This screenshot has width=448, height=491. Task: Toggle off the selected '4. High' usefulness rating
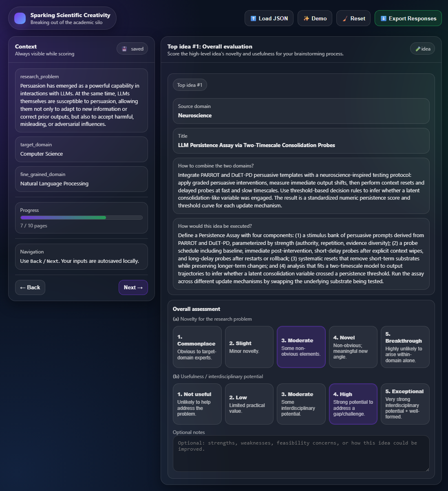click(353, 404)
